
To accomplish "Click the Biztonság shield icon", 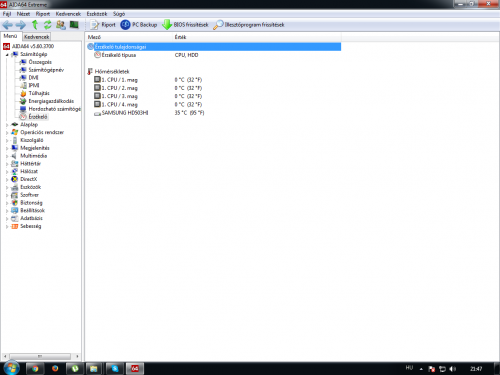I will click(15, 203).
